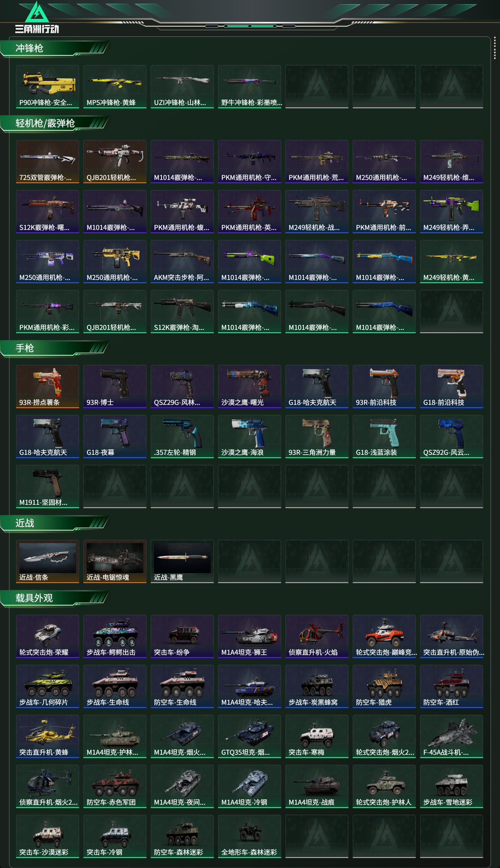The width and height of the screenshot is (500, 868).
Task: Open the 全地形车-森林迷彩 vehicle skin
Action: 249,836
